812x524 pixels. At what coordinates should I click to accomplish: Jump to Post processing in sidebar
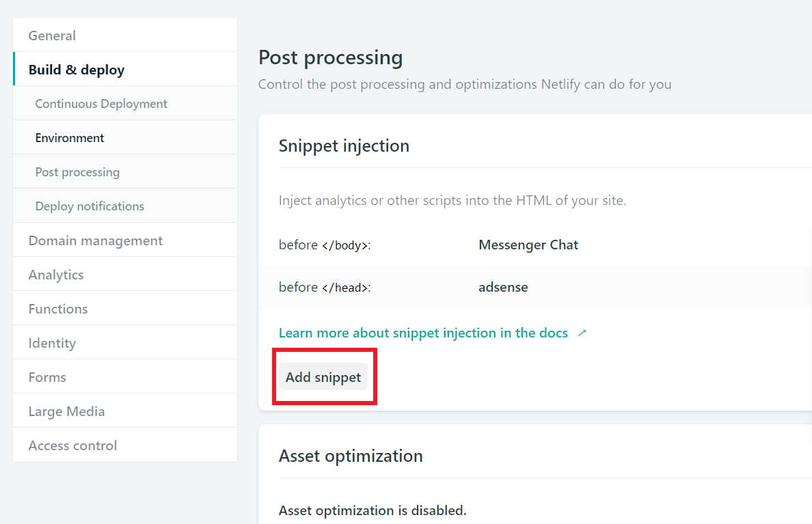tap(77, 172)
